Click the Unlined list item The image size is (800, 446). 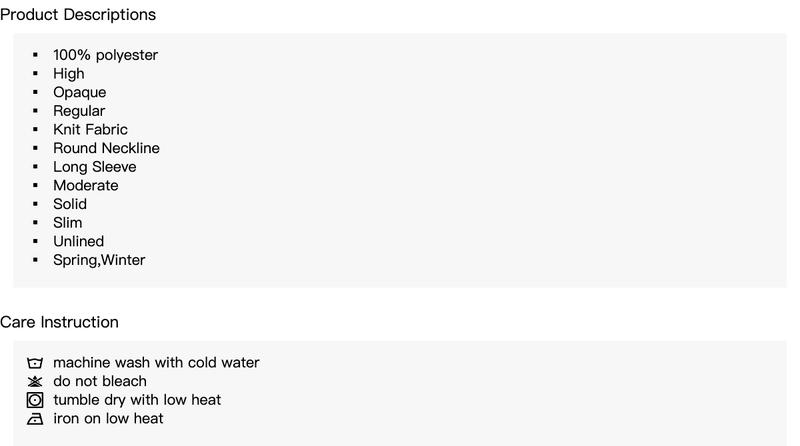(79, 241)
